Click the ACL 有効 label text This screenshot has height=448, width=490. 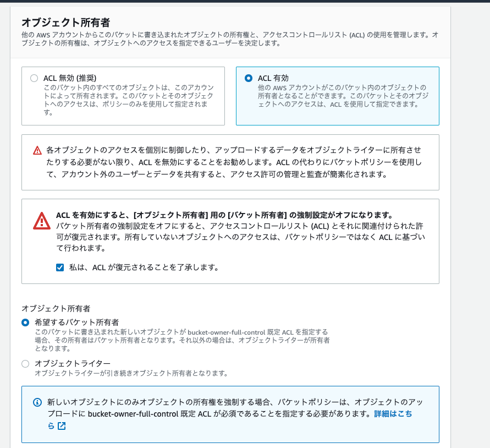point(273,78)
